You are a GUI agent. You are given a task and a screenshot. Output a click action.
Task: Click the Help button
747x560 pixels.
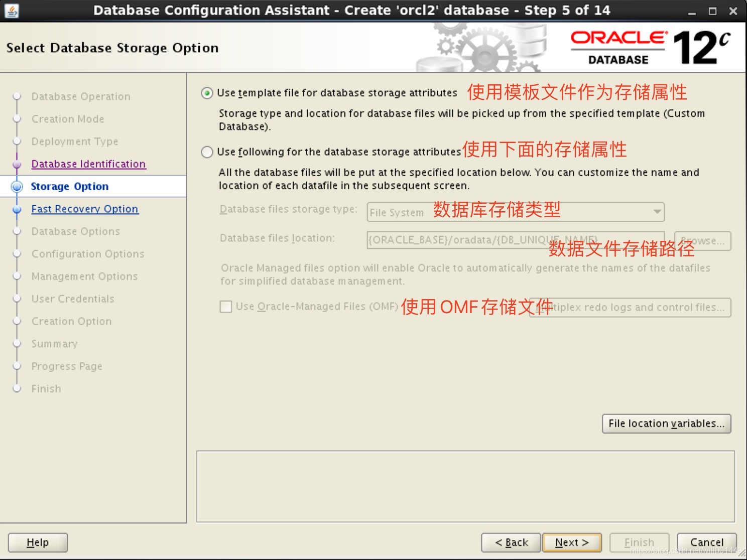38,542
